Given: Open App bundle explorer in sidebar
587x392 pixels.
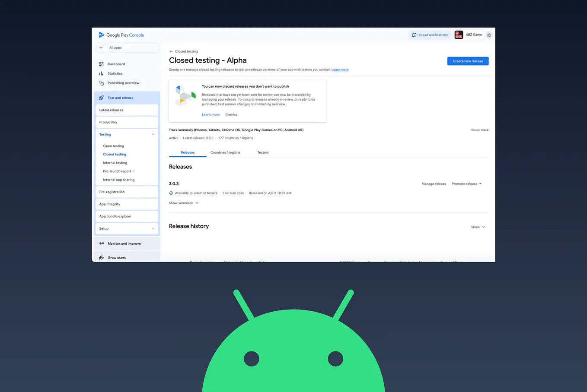Looking at the screenshot, I should pos(127,216).
